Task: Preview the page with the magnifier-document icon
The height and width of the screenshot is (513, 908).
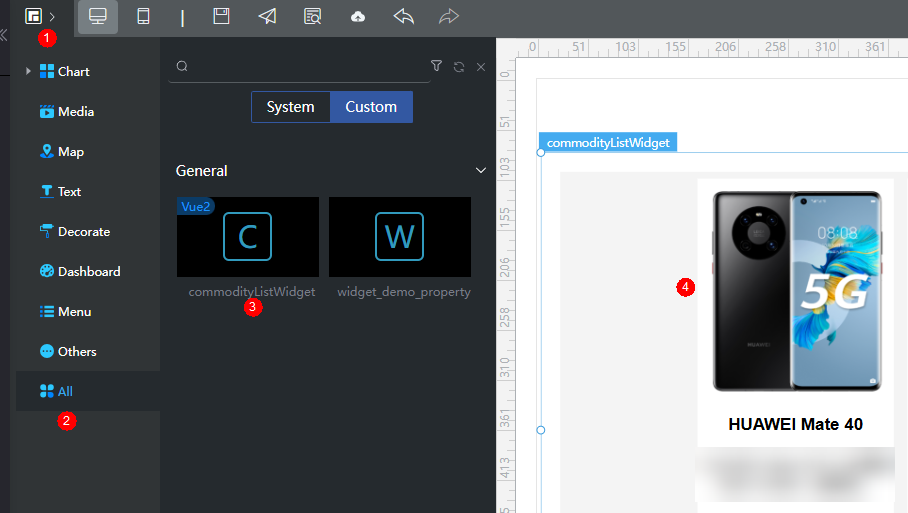Action: [312, 16]
